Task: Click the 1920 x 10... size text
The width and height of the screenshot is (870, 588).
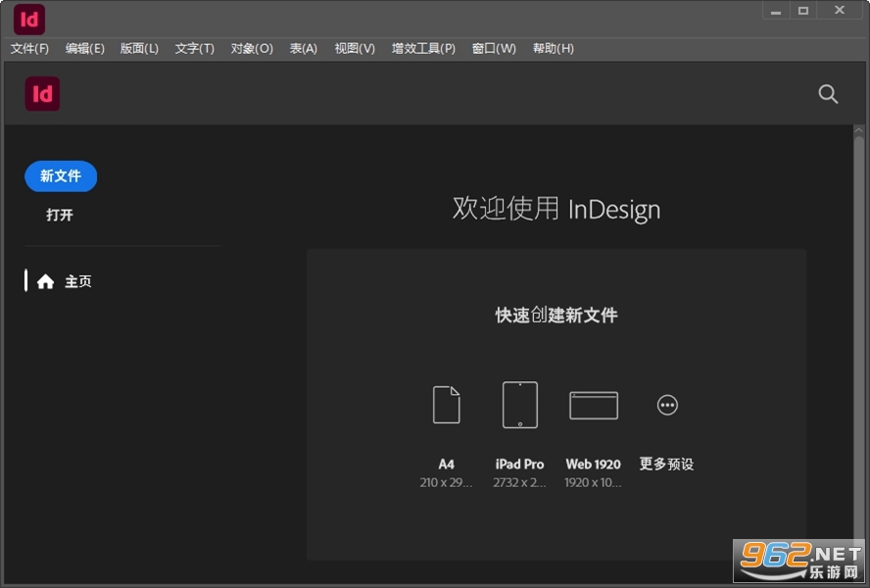Action: (593, 483)
